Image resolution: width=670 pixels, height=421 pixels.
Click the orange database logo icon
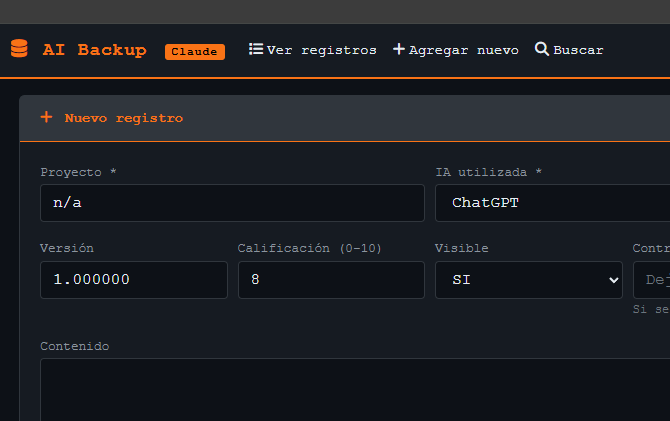19,49
